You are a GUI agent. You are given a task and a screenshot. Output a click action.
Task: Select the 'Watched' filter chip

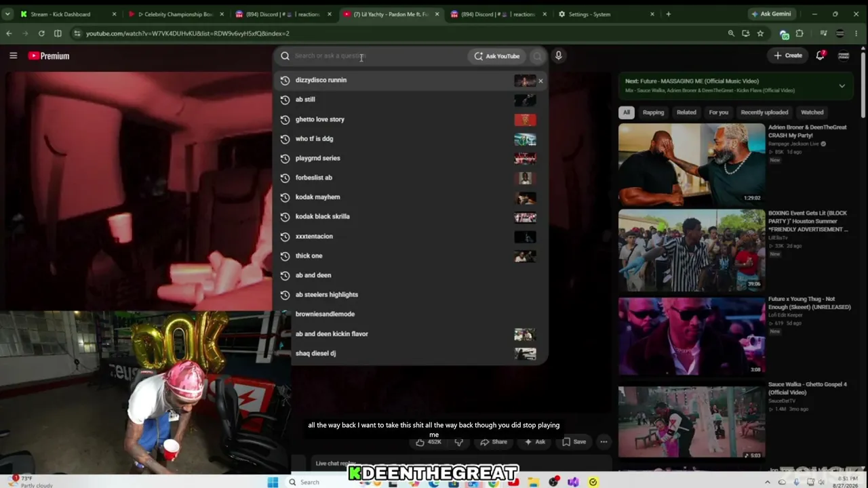tap(812, 113)
